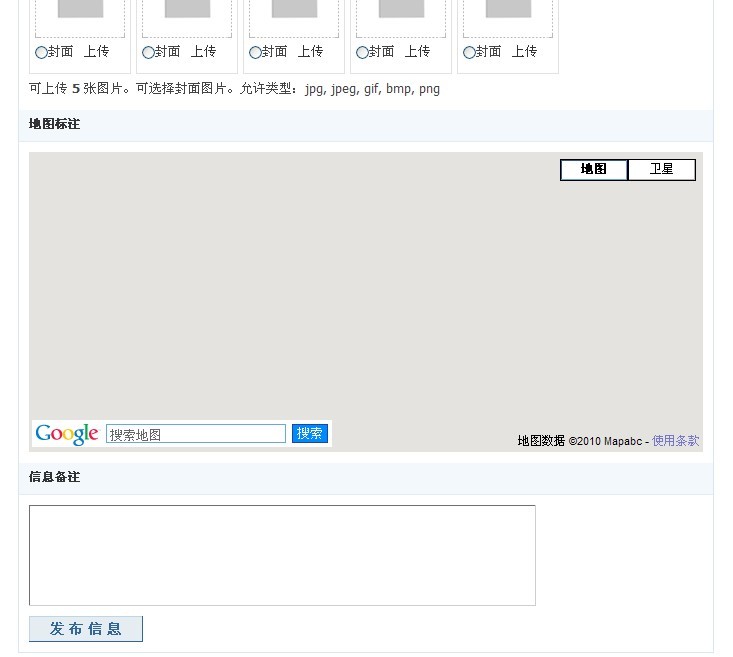Click the third image placeholder thumbnail
The image size is (733, 657).
(x=295, y=9)
